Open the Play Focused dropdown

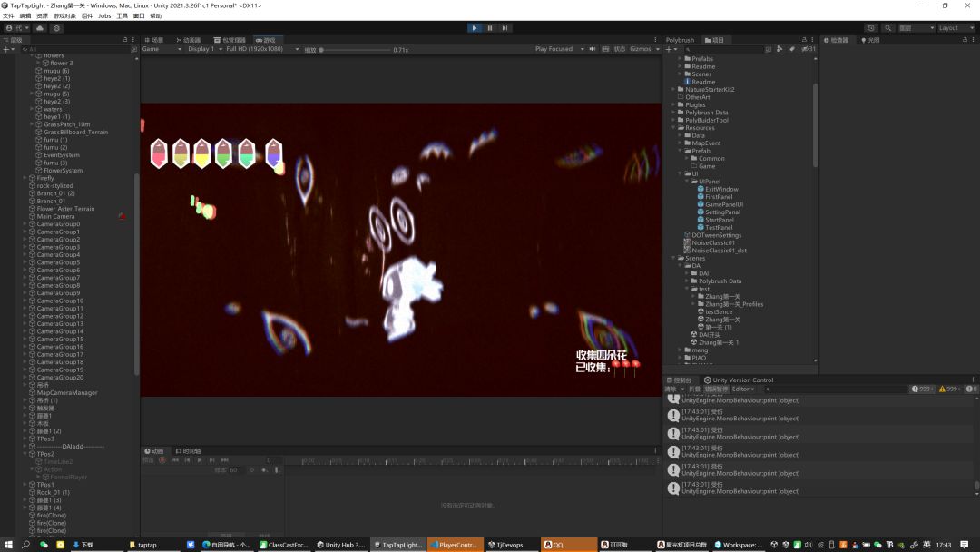557,49
